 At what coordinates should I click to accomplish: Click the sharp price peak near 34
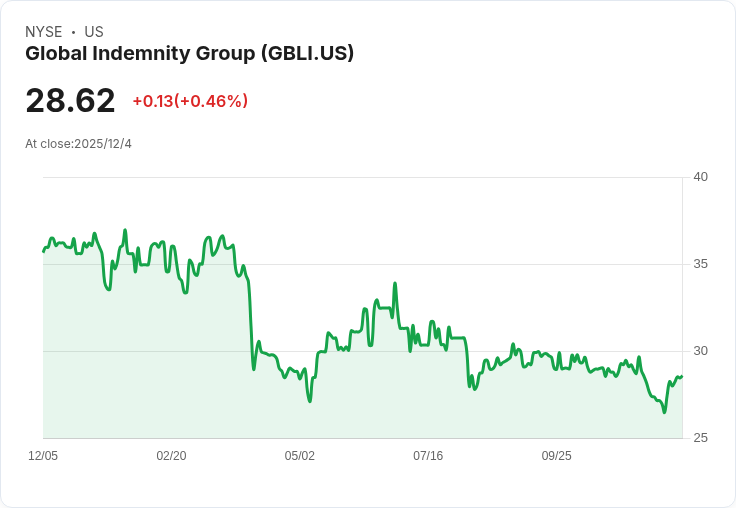(395, 283)
